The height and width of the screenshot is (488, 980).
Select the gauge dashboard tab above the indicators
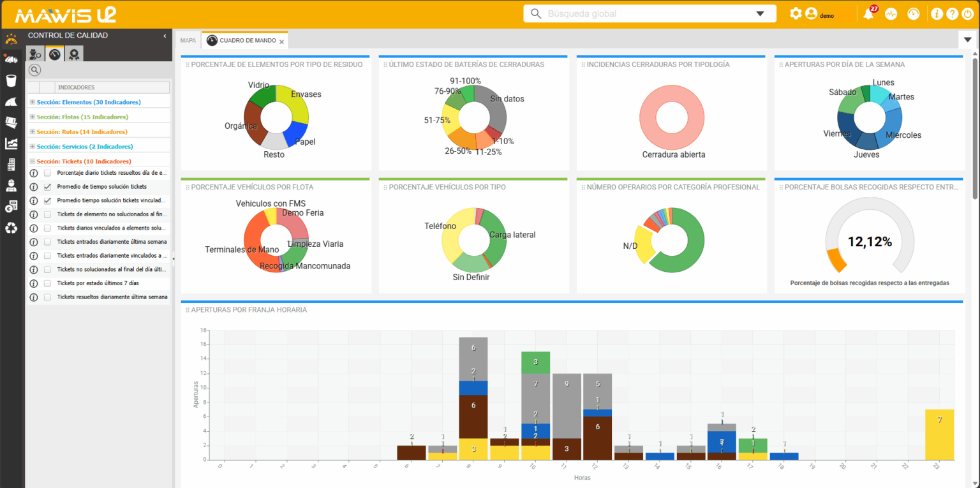(x=54, y=54)
